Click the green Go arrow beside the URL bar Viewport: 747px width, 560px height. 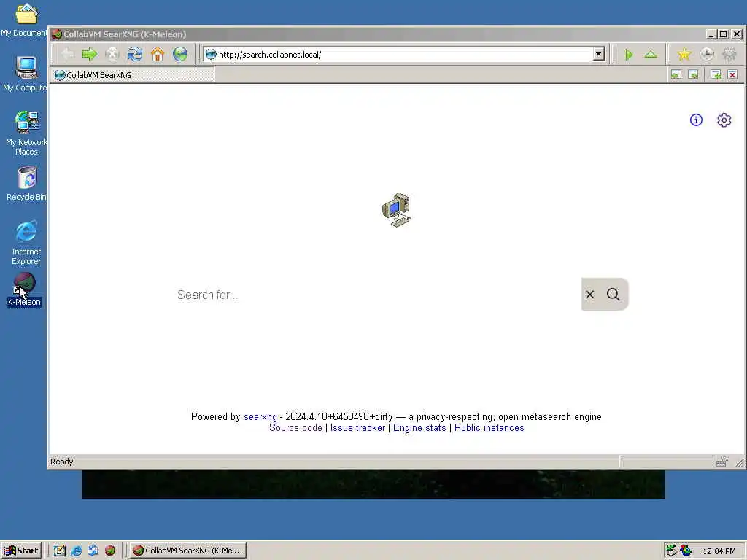point(629,55)
